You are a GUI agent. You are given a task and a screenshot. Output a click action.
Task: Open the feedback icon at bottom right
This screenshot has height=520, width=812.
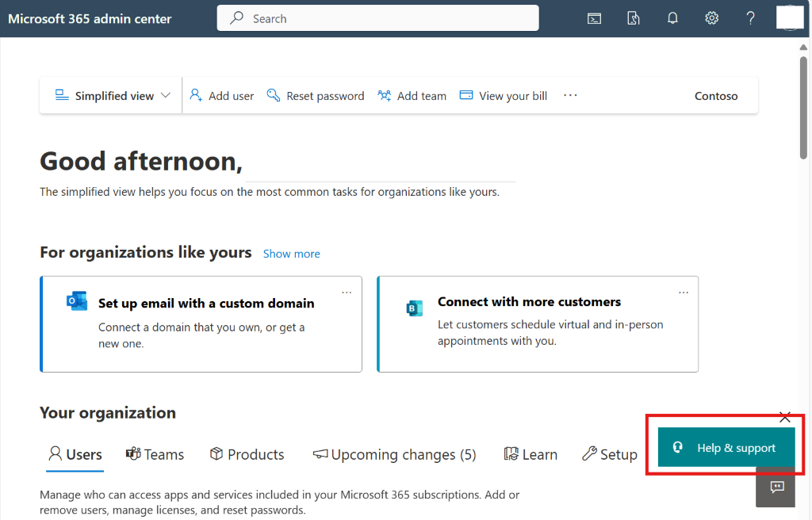[775, 489]
